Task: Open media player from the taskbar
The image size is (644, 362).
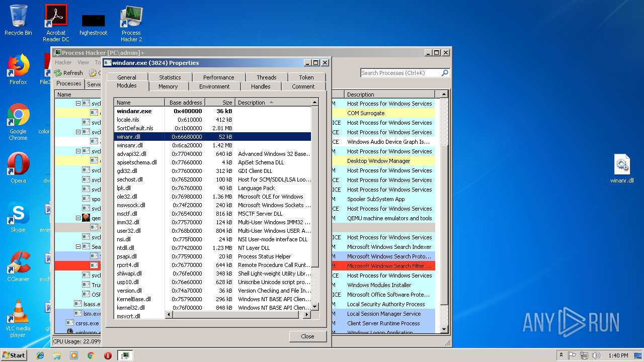Action: coord(74,355)
